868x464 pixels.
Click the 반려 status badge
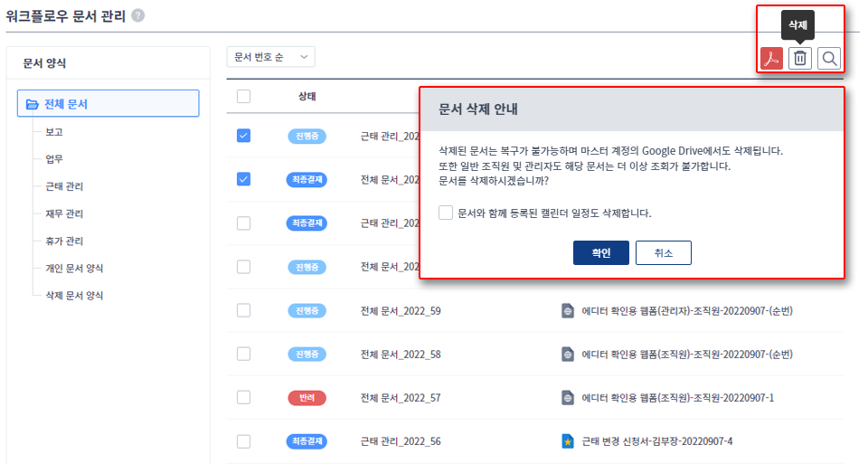tap(307, 398)
